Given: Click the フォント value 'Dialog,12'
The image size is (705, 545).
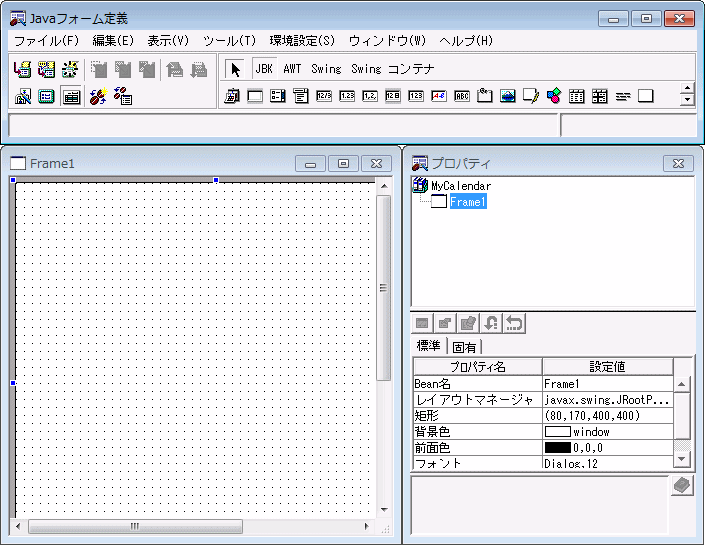Looking at the screenshot, I should pyautogui.click(x=608, y=463).
